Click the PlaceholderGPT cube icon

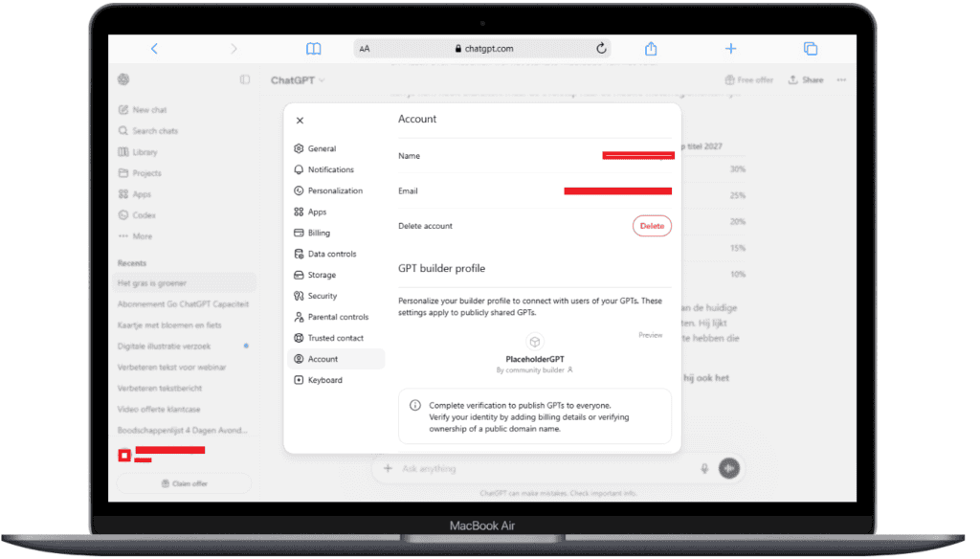point(534,342)
